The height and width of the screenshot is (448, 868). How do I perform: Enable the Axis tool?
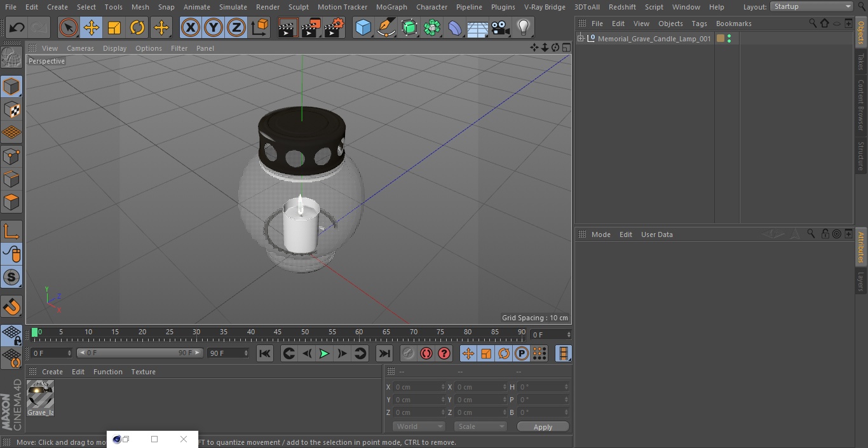tap(11, 231)
